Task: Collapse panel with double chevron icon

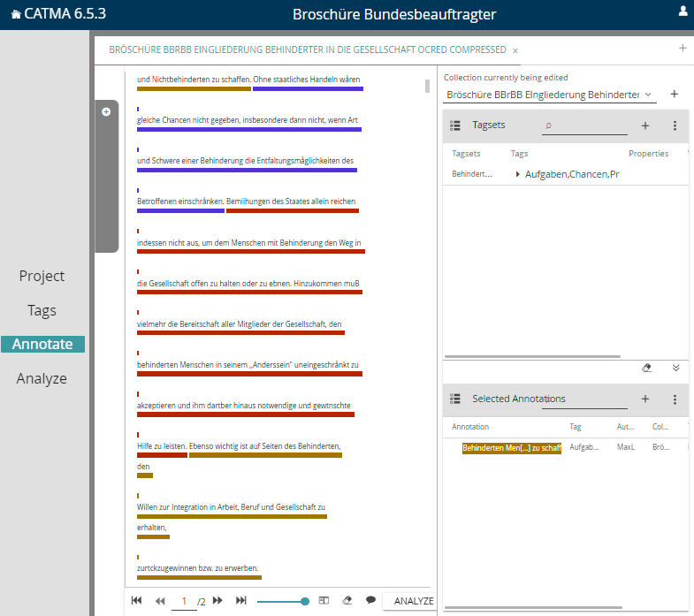Action: 675,368
